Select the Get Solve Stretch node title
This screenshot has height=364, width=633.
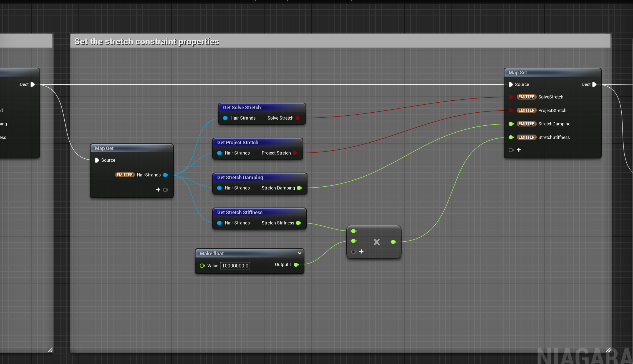[242, 108]
